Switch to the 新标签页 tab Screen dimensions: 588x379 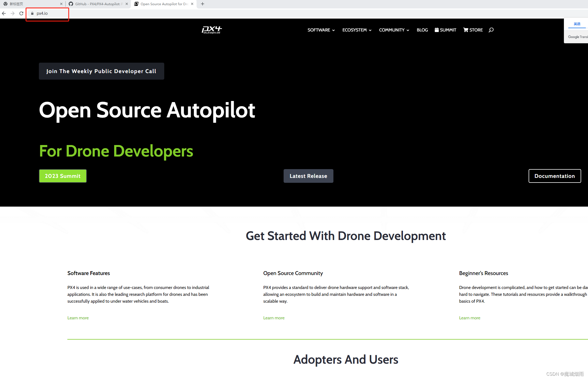point(32,4)
